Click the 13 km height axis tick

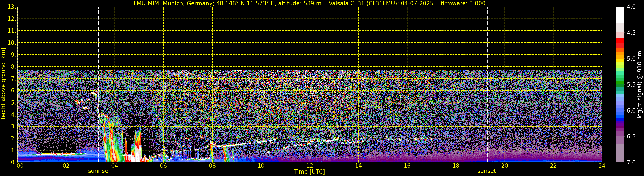point(11,7)
